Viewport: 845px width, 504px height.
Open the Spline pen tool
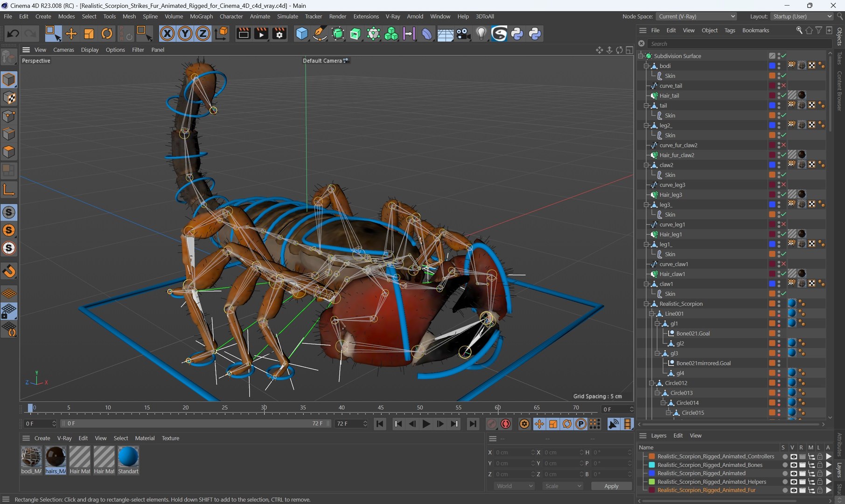pyautogui.click(x=320, y=34)
